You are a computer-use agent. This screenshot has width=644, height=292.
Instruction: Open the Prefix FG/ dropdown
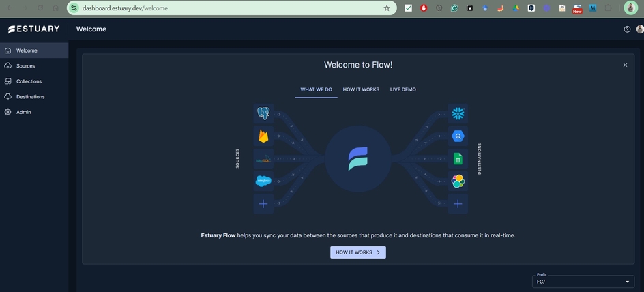point(583,282)
